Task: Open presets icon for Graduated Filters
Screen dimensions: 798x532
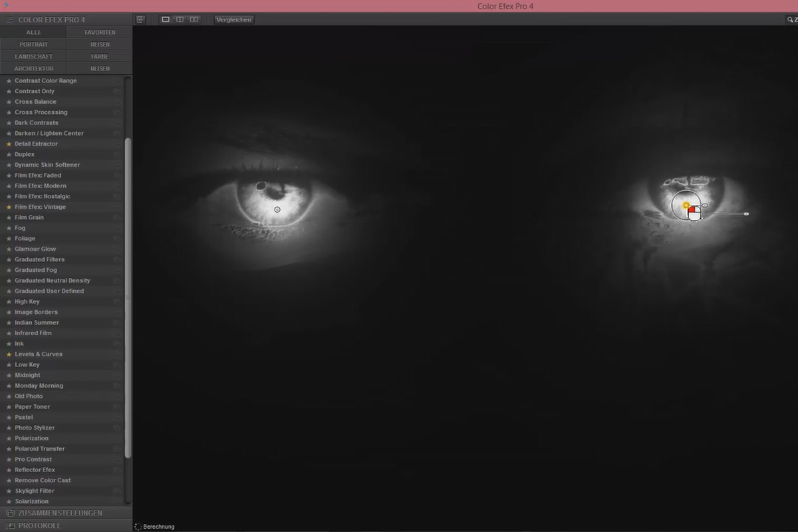Action: pyautogui.click(x=117, y=259)
